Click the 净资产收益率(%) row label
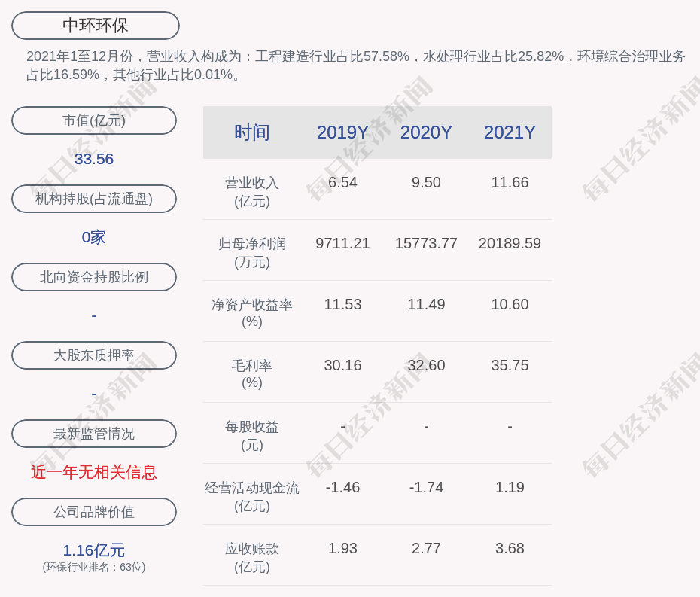 click(x=252, y=313)
